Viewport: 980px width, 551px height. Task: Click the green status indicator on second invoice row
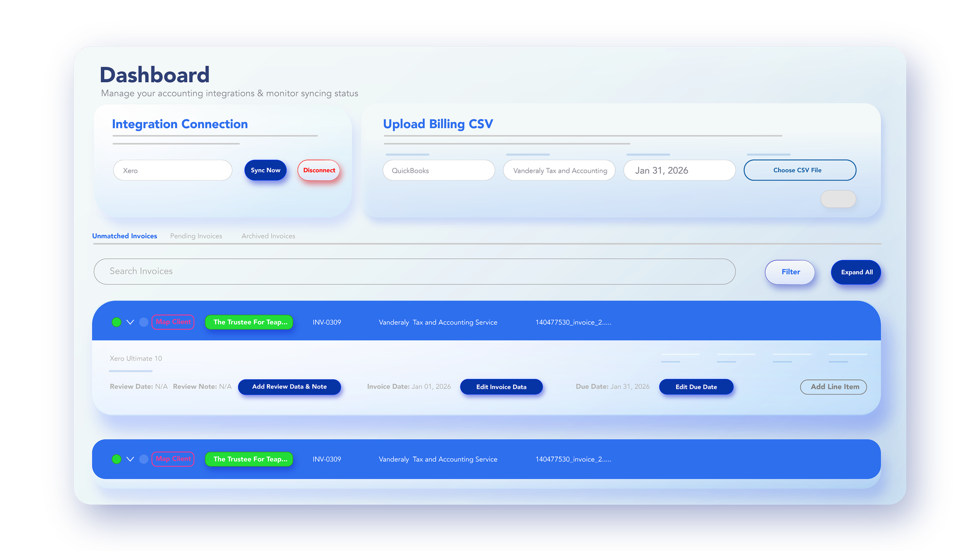pyautogui.click(x=116, y=459)
